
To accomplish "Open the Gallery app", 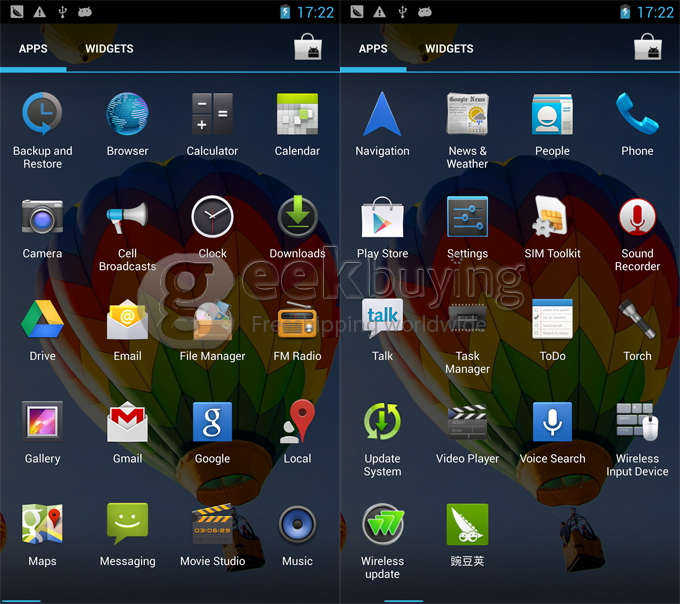I will click(42, 421).
